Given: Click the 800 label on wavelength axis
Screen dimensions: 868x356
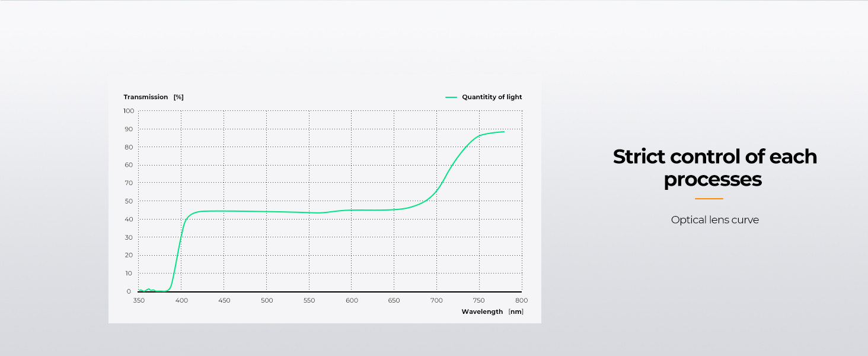Looking at the screenshot, I should pyautogui.click(x=522, y=301).
